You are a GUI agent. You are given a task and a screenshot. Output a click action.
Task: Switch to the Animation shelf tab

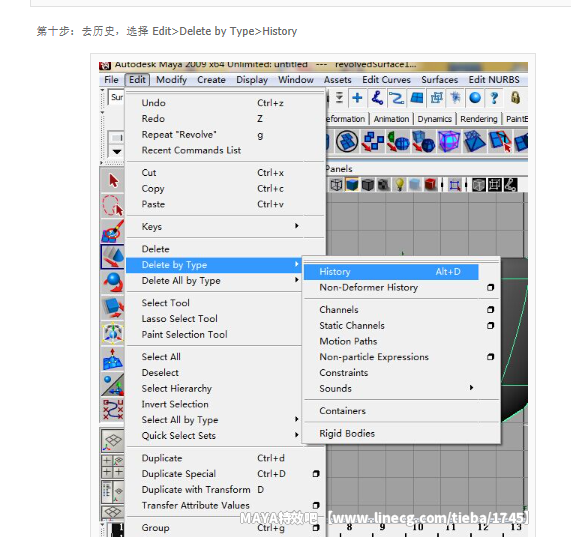(x=391, y=119)
